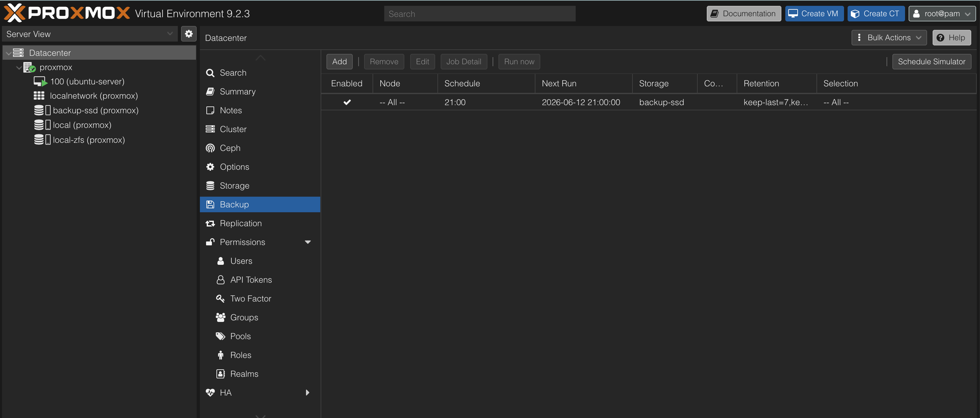Open the root@pam user menu
Image resolution: width=980 pixels, height=418 pixels.
(942, 14)
